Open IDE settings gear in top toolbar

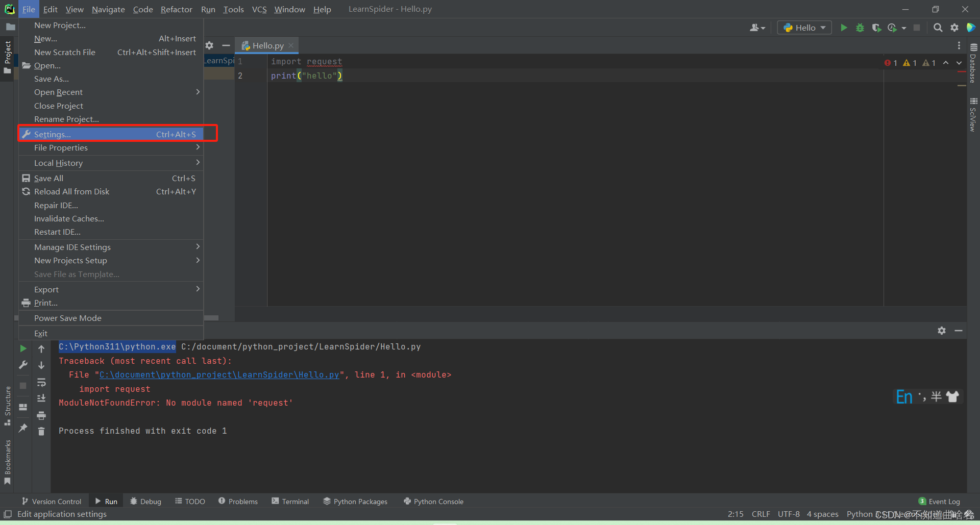click(954, 28)
